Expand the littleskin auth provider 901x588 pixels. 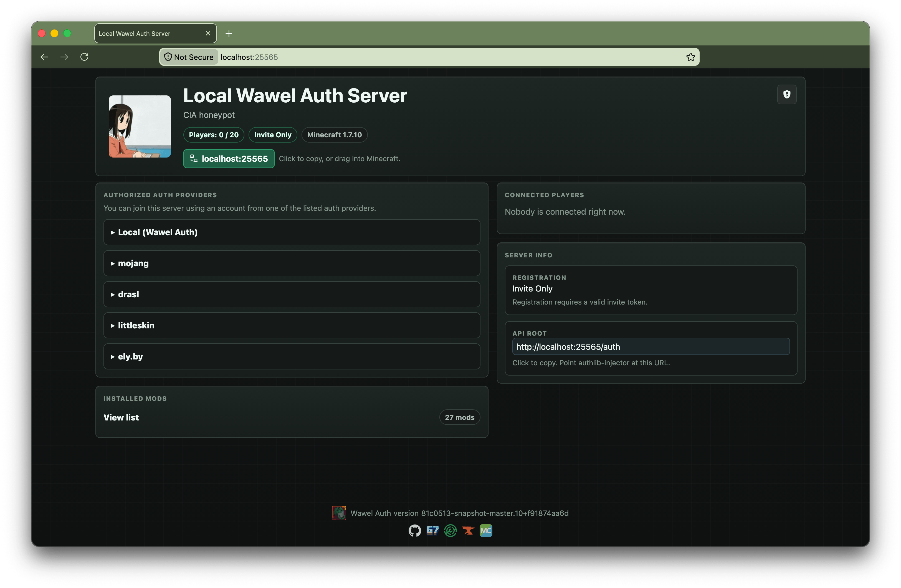[292, 325]
